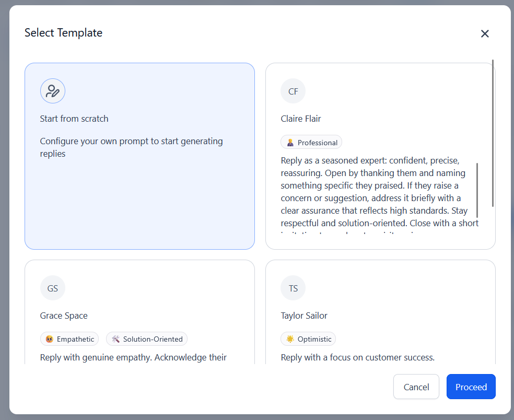Click the Empathetic tag emoji icon
Viewport: 514px width, 420px height.
pos(50,339)
